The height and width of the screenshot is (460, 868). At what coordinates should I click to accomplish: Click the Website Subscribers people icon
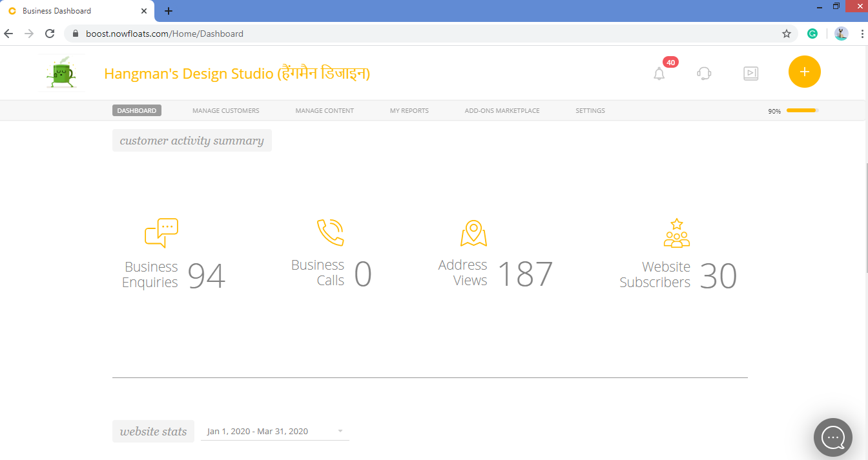coord(676,233)
